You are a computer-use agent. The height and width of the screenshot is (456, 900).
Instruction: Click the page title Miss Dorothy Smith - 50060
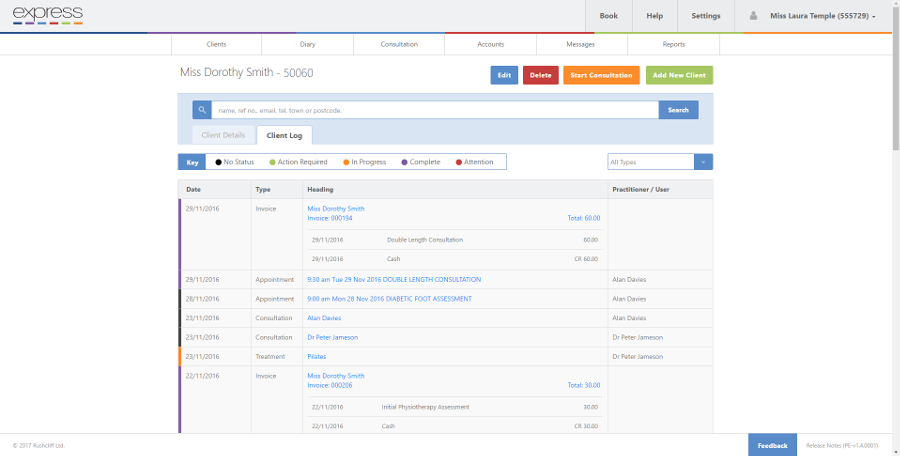(x=247, y=73)
